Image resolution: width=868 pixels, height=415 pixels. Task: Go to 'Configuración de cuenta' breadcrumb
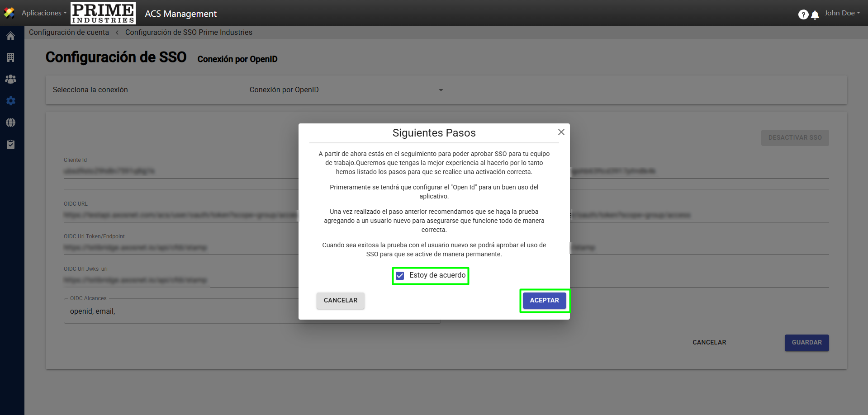coord(69,33)
